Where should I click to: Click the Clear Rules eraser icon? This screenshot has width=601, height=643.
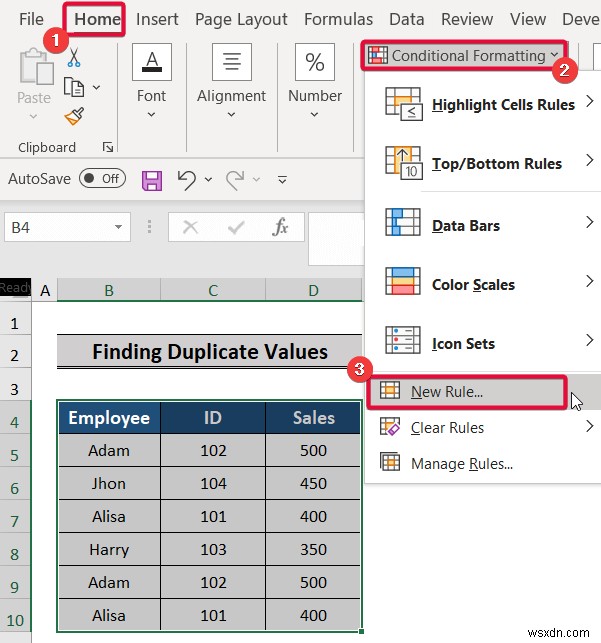click(x=390, y=427)
